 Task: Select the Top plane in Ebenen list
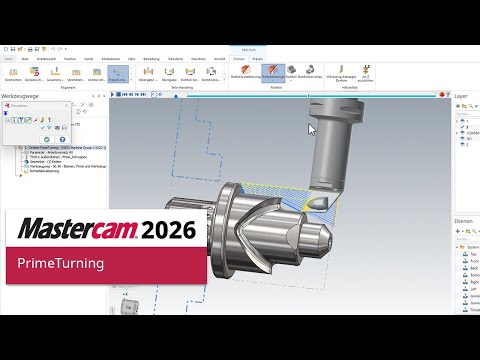473,254
